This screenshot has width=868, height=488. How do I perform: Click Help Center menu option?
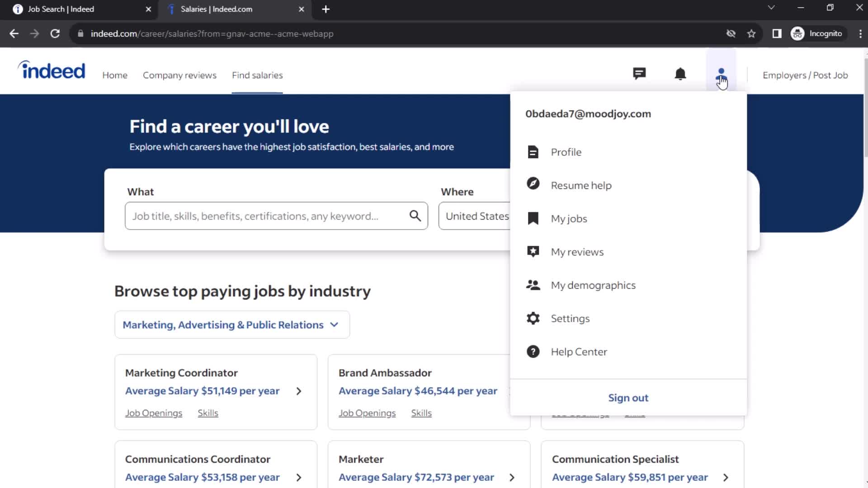click(x=579, y=352)
